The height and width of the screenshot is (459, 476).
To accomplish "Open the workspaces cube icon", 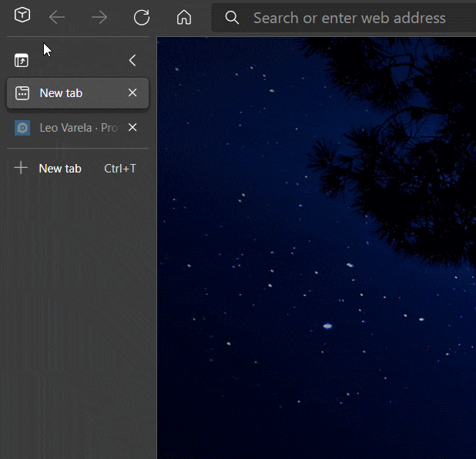I will pyautogui.click(x=22, y=15).
